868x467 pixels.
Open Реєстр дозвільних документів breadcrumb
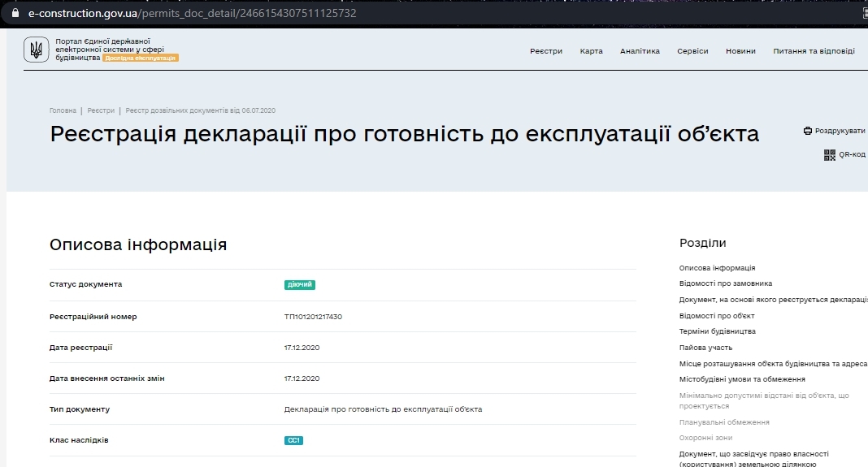(x=201, y=110)
